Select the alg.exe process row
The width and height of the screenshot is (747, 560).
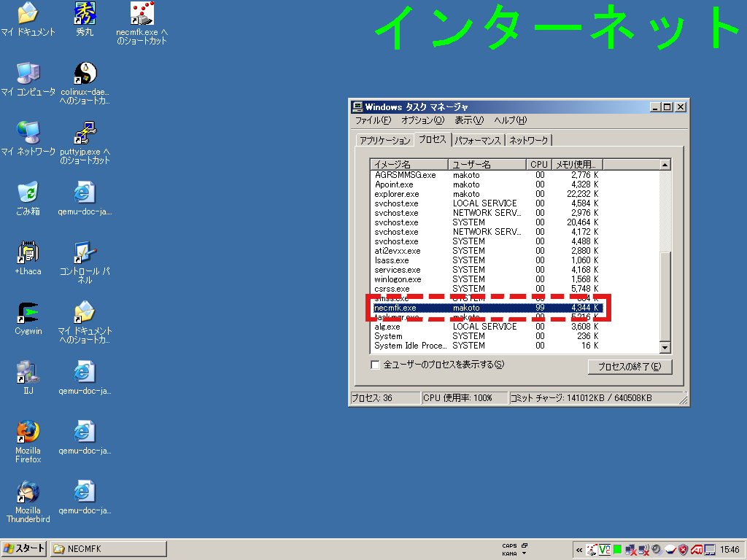[486, 327]
